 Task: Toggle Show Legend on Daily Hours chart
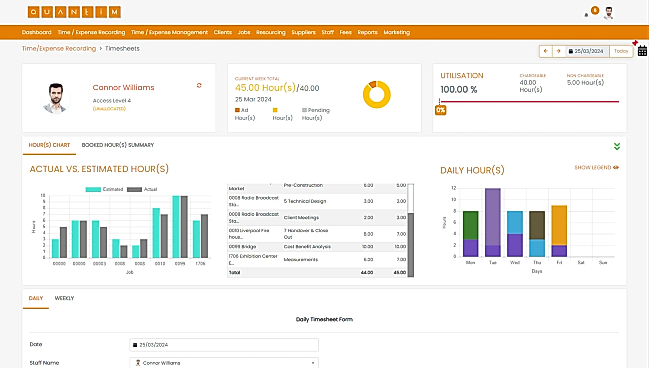pos(596,167)
